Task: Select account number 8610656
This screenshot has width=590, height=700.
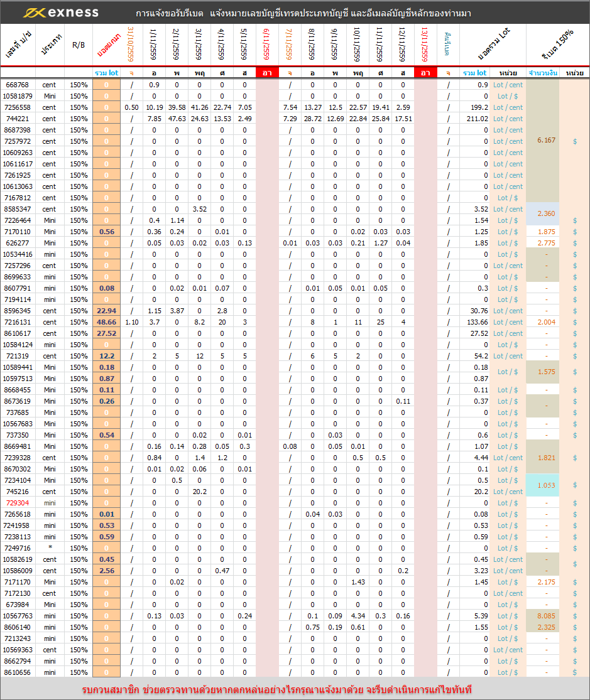Action: tap(18, 673)
